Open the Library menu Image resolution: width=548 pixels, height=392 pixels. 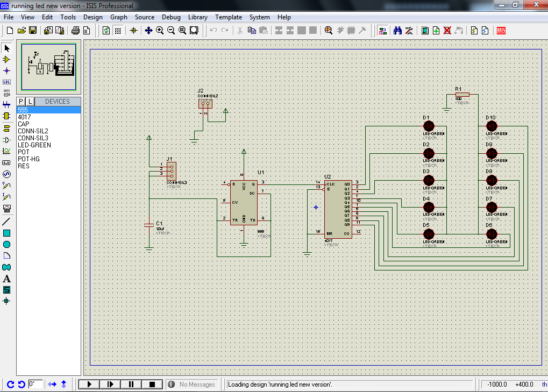(x=197, y=17)
